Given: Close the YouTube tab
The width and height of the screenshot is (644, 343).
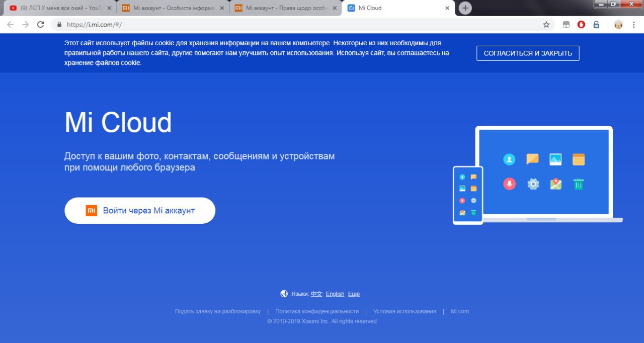Looking at the screenshot, I should pyautogui.click(x=109, y=8).
